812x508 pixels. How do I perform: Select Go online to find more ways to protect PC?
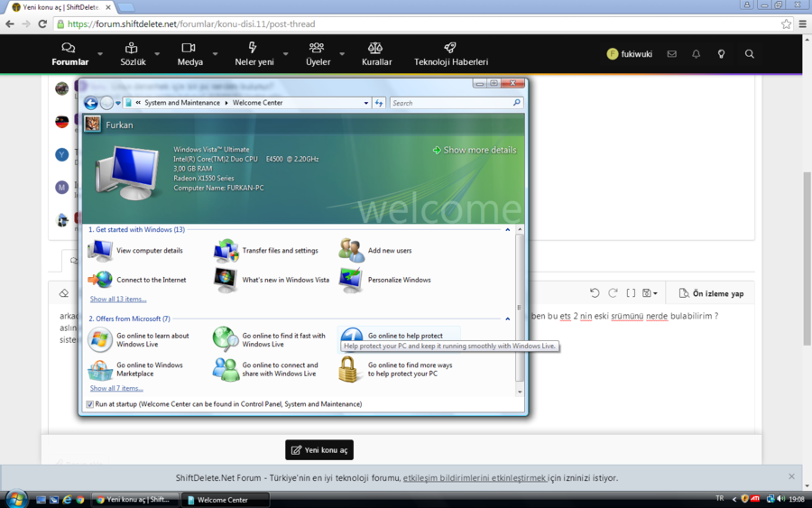coord(396,369)
